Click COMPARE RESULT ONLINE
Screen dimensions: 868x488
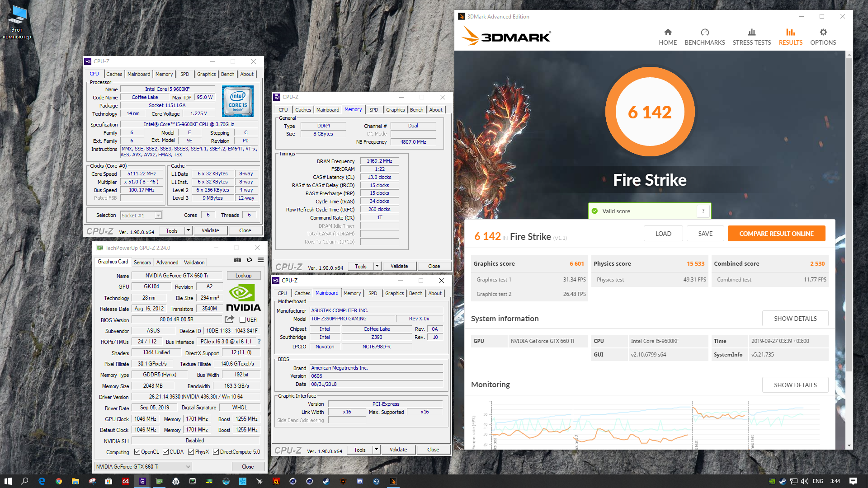[x=776, y=234]
